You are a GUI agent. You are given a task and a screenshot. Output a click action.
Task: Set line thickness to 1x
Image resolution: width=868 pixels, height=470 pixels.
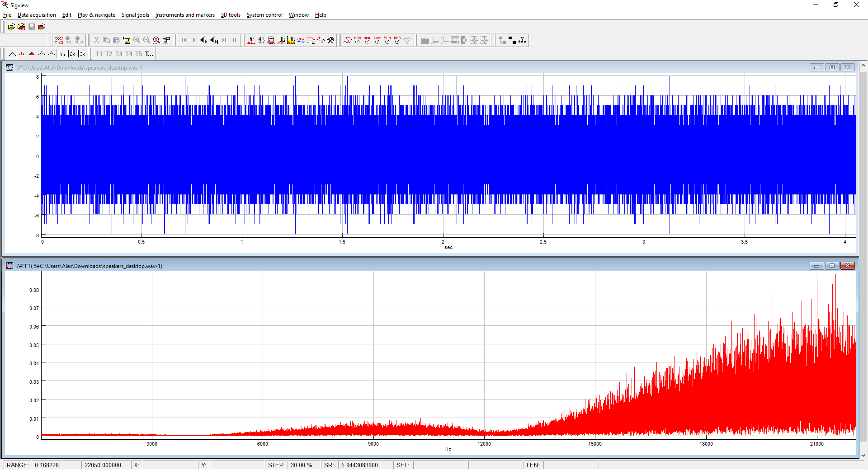point(62,54)
